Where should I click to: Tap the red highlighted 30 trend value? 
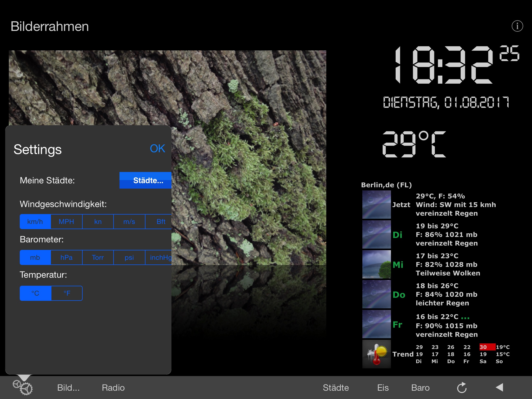(x=487, y=347)
